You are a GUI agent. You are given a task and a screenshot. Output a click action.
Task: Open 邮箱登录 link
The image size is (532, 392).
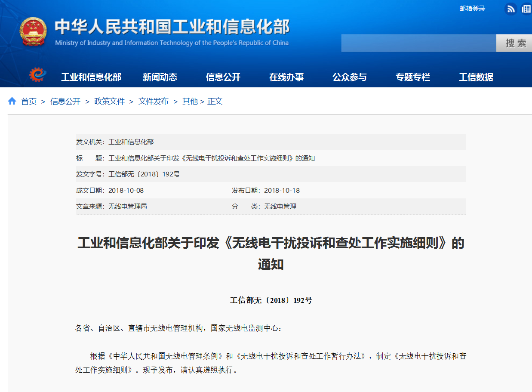pyautogui.click(x=472, y=9)
